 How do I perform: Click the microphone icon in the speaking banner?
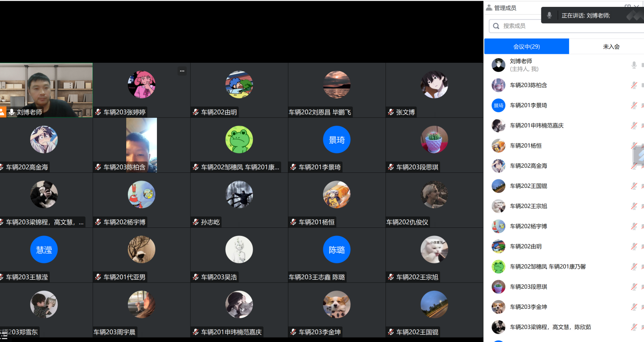[549, 15]
